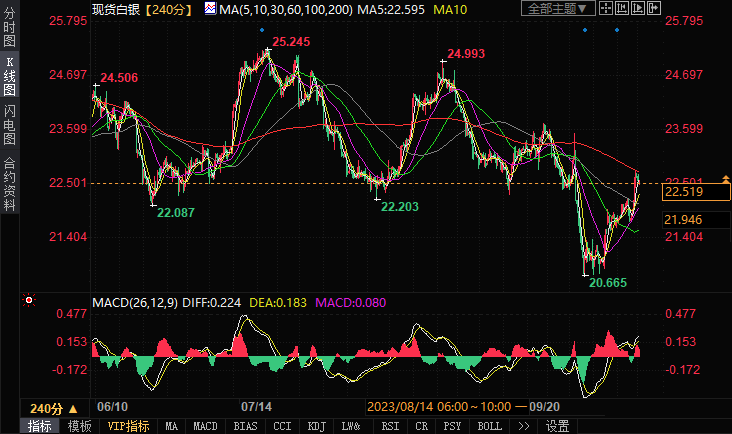Switch indicator to KDJ
Viewport: 732px width, 434px height.
317,426
